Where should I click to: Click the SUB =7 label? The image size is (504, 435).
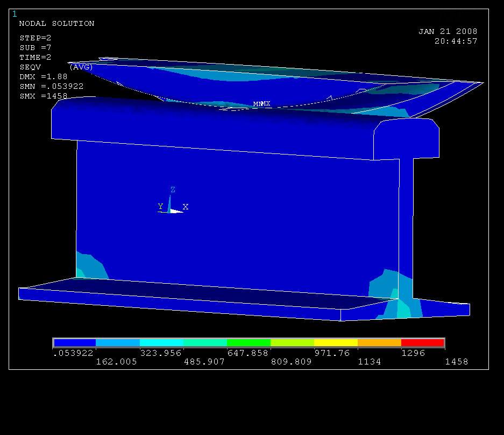[x=36, y=47]
